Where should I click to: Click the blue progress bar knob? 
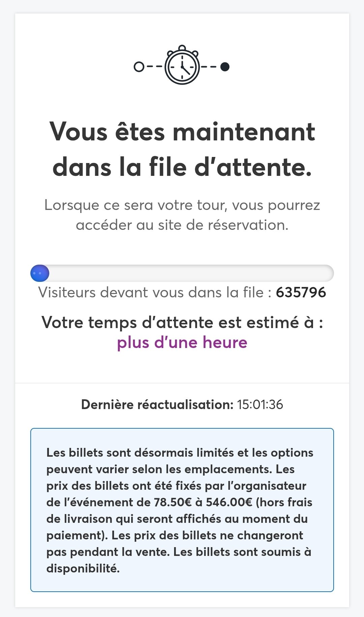40,273
